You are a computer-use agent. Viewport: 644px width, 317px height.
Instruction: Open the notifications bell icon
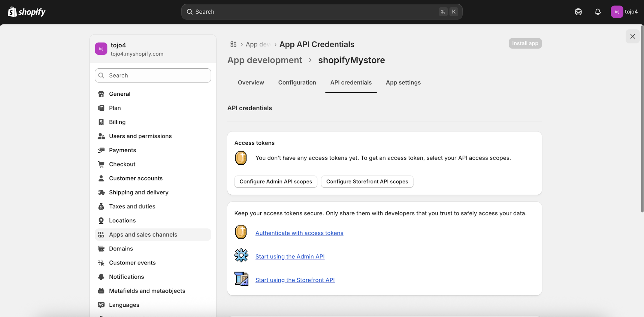pyautogui.click(x=597, y=12)
